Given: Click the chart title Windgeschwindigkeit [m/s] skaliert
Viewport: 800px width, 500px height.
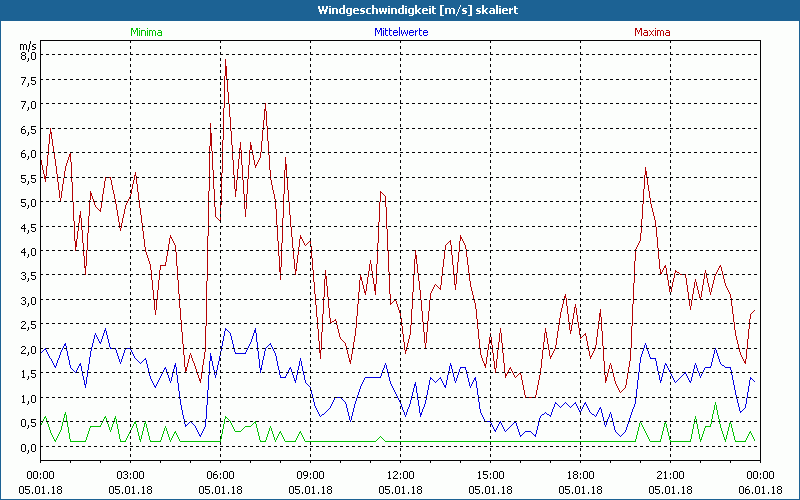Looking at the screenshot, I should tap(400, 9).
